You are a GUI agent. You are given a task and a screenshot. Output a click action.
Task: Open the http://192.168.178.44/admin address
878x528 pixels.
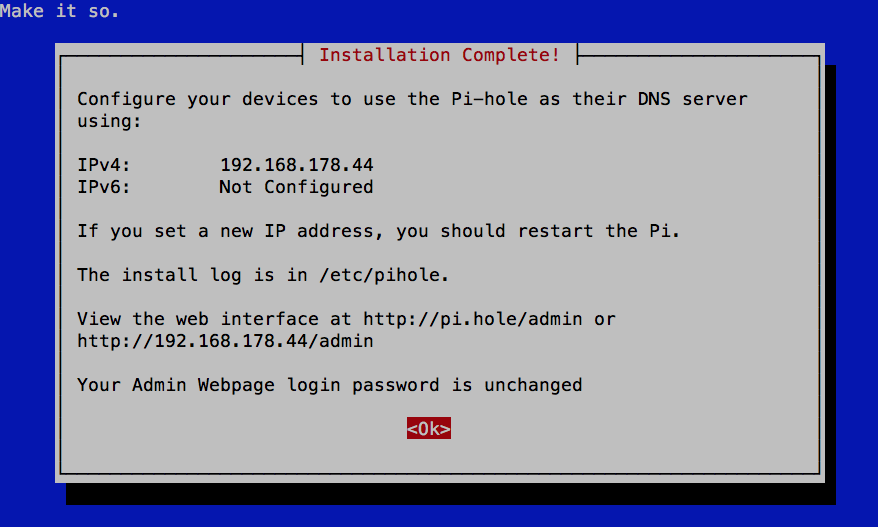point(225,341)
